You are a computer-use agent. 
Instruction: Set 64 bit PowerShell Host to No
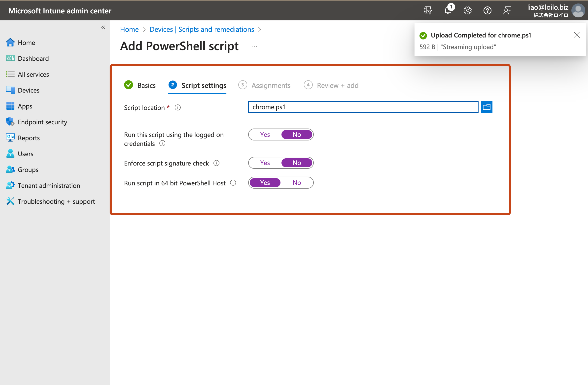[x=297, y=183]
